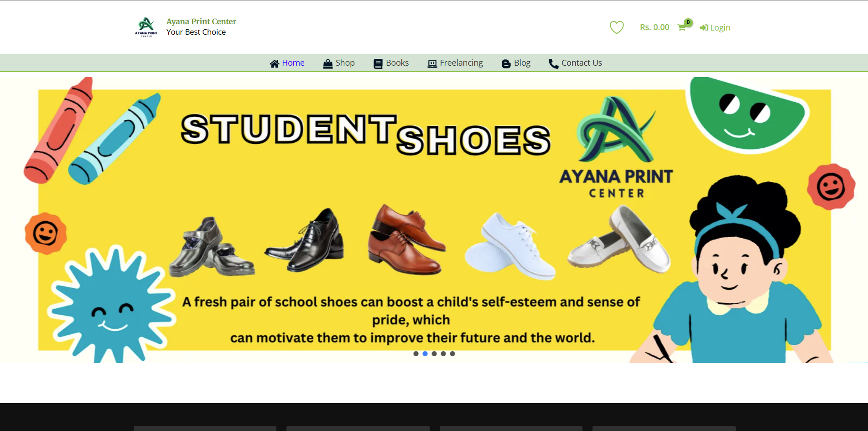Click the Ayana Print Center title link

click(x=201, y=21)
